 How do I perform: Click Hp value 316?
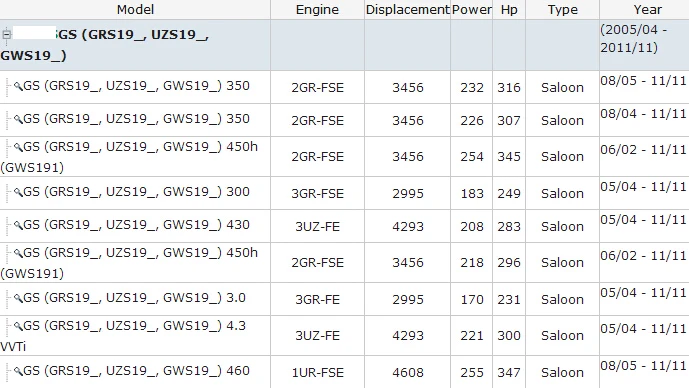point(509,87)
